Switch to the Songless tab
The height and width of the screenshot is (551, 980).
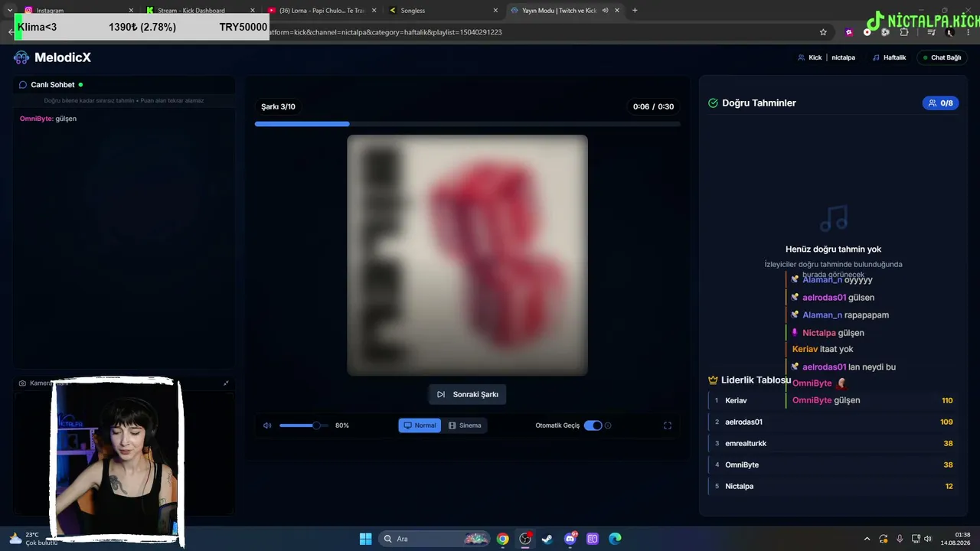[443, 11]
